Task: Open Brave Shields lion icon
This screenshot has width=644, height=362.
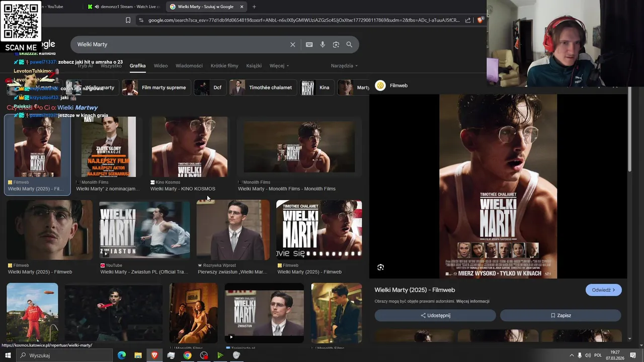Action: pyautogui.click(x=480, y=20)
